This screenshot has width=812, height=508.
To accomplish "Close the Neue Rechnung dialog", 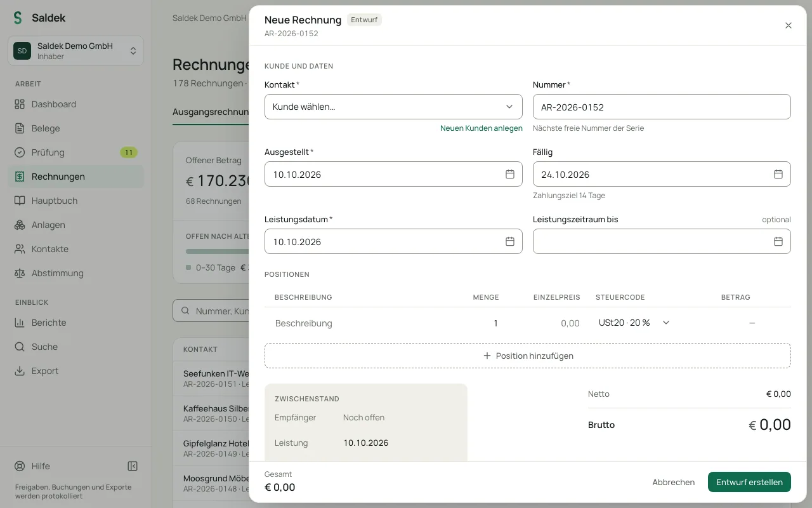I will [x=789, y=25].
